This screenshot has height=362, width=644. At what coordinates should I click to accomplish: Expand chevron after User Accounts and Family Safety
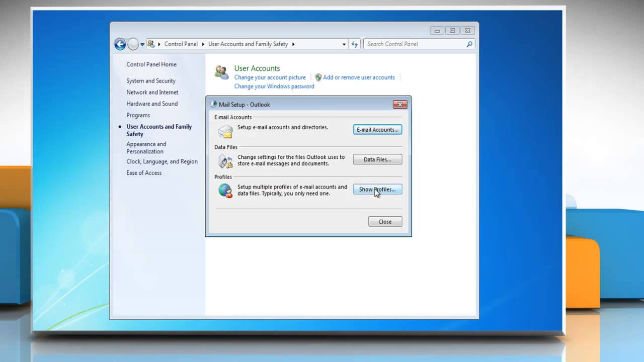coord(293,44)
